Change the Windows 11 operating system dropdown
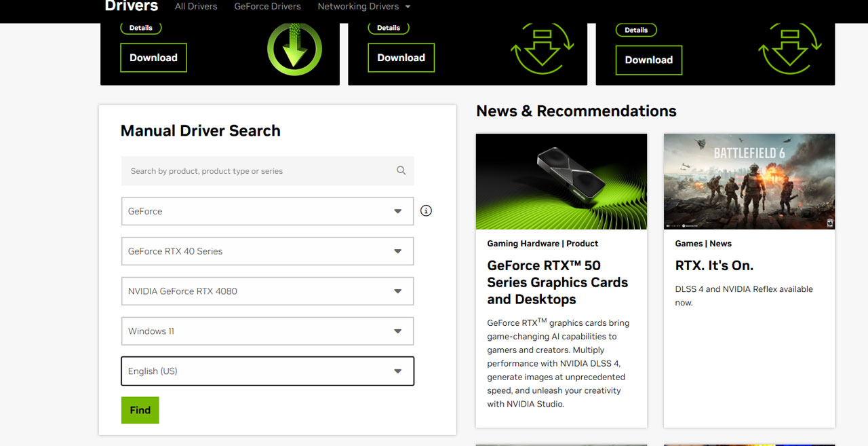 (x=267, y=331)
